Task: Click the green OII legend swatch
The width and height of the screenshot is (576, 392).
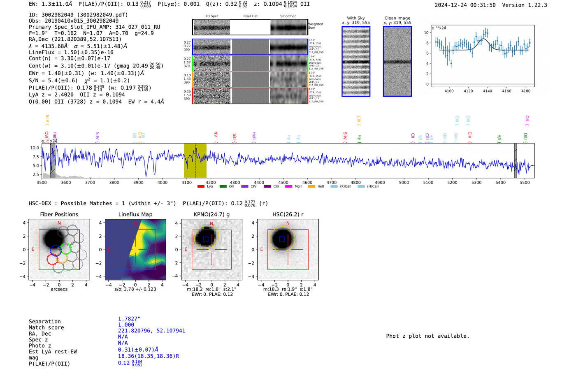Action: click(223, 187)
